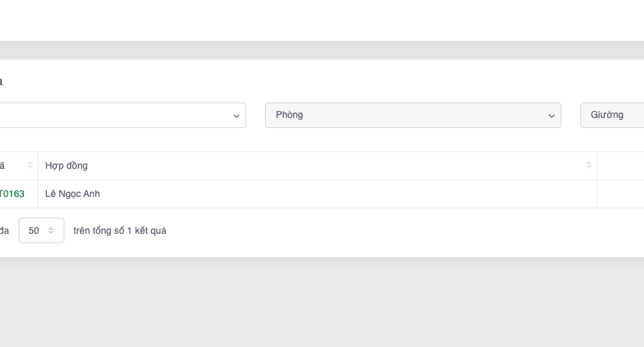Click the 'trên tổng số 1 kết quả' text
The height and width of the screenshot is (347, 644).
(x=120, y=230)
